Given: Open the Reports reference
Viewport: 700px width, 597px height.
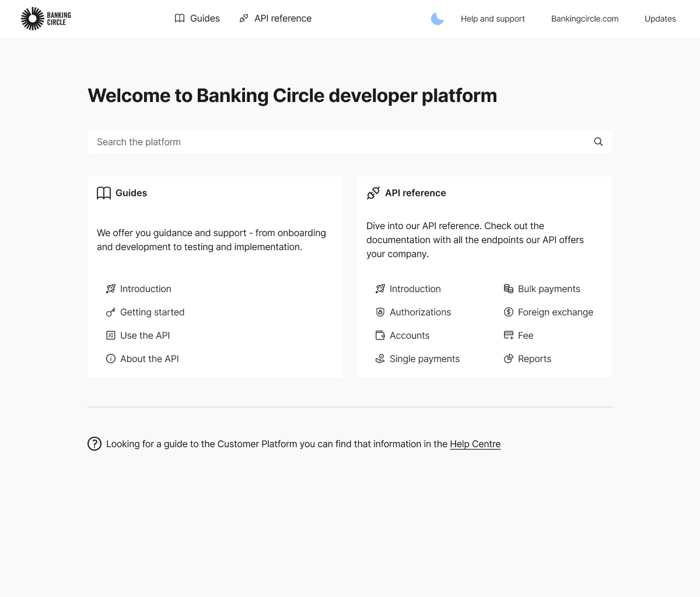Looking at the screenshot, I should coord(535,359).
